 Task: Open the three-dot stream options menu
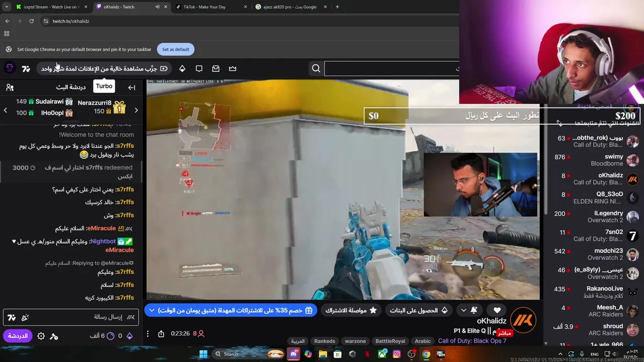147,333
